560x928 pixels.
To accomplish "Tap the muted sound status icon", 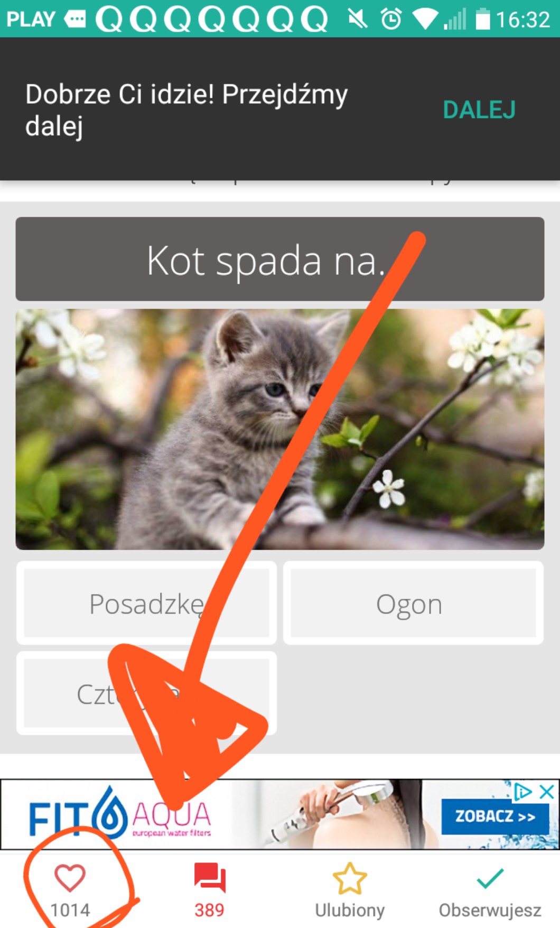I will tap(358, 20).
